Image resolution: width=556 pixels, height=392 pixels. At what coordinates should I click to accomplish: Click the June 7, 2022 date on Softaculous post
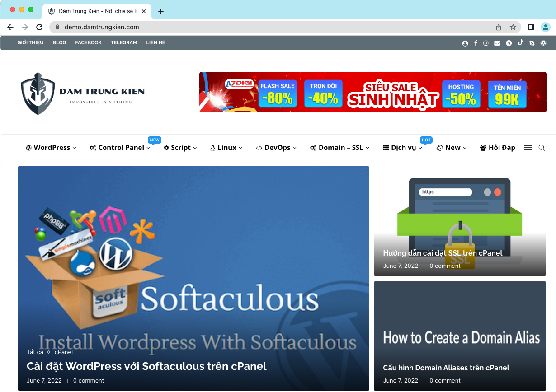(44, 381)
